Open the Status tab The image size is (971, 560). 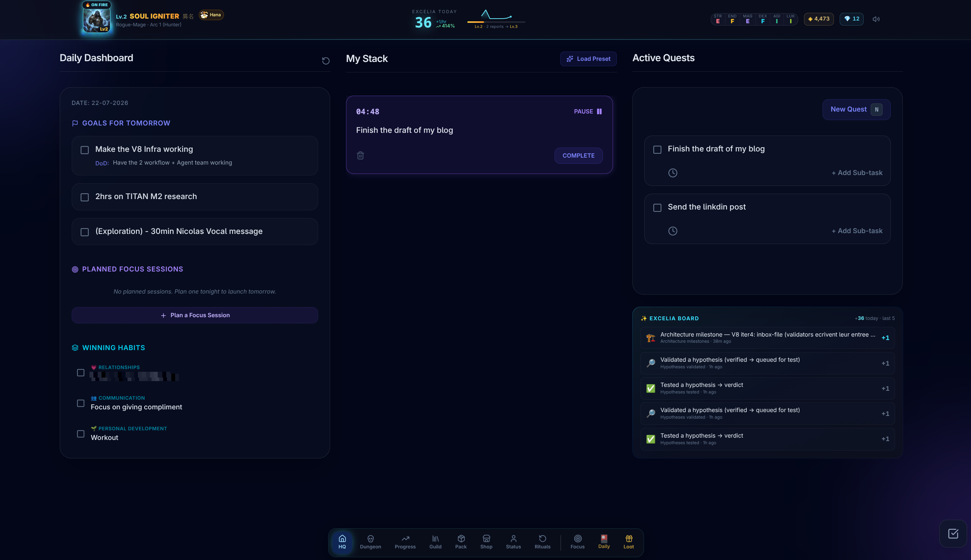point(513,542)
